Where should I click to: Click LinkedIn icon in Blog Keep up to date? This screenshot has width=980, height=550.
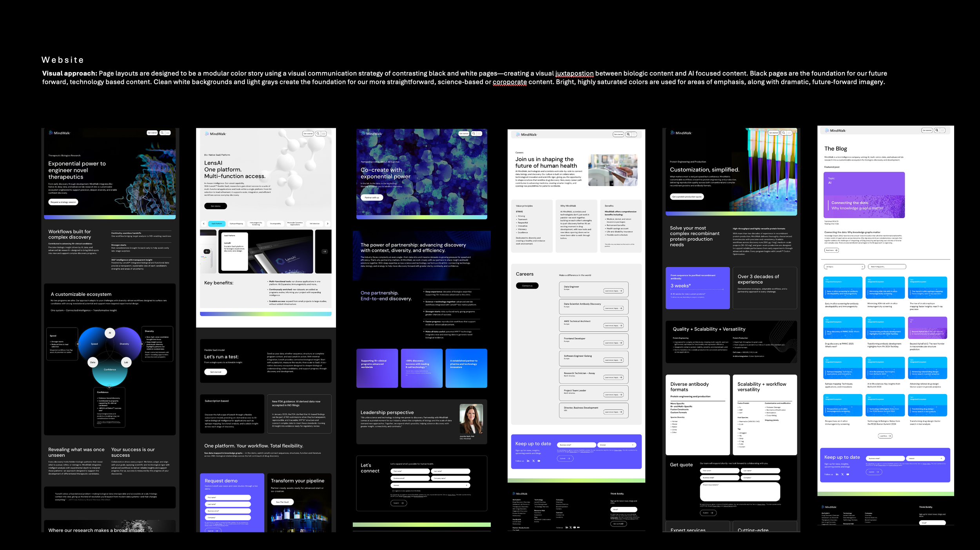tap(837, 474)
